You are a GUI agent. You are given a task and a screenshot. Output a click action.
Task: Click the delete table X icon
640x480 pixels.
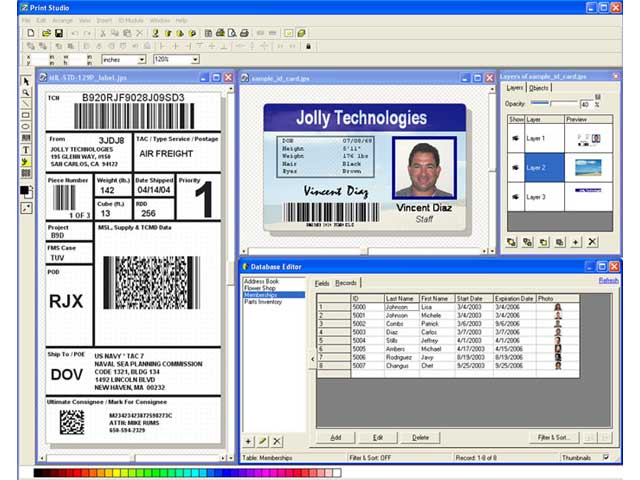point(277,441)
